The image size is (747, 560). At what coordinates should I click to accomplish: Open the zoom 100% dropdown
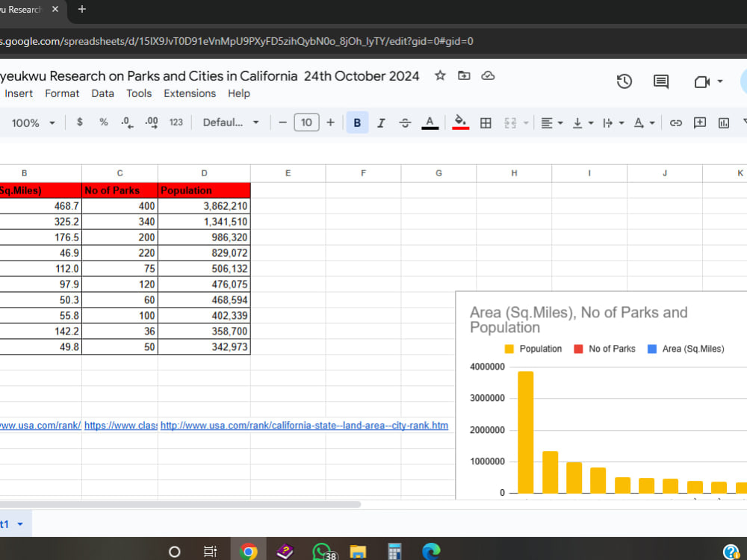tap(33, 123)
